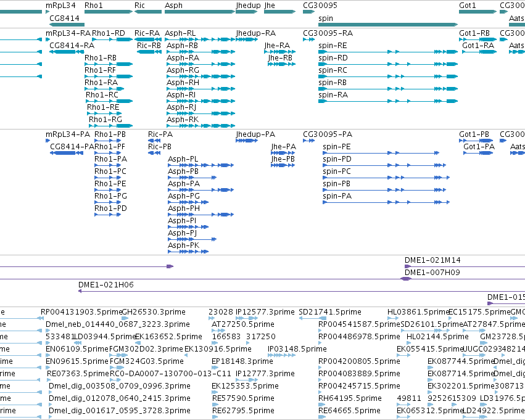The image size is (525, 420).
Task: Select Dmel_dig_001617_0595_3728.3prime
Action: (120, 411)
